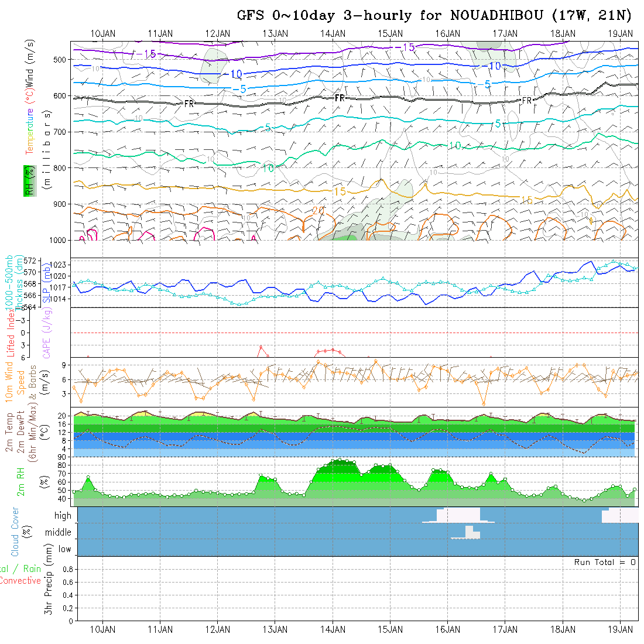This screenshot has height=644, width=644.
Task: Select 17JAN on the bottom date axis
Action: point(505,629)
